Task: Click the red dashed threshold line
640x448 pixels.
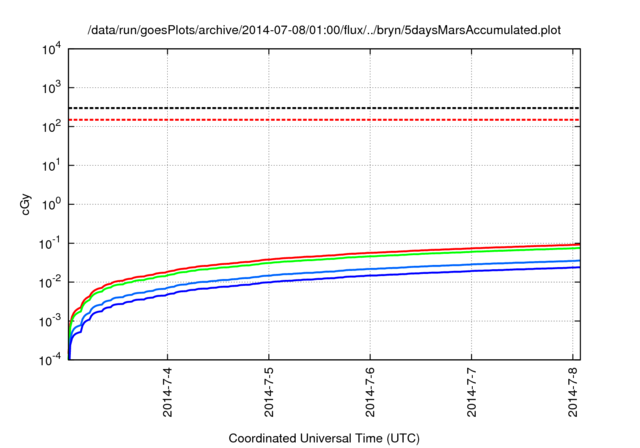Action: 324,120
